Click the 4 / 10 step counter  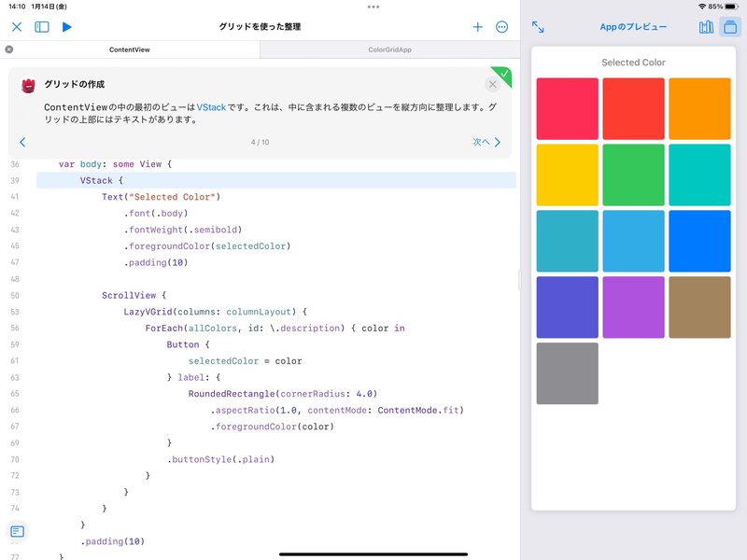click(260, 142)
